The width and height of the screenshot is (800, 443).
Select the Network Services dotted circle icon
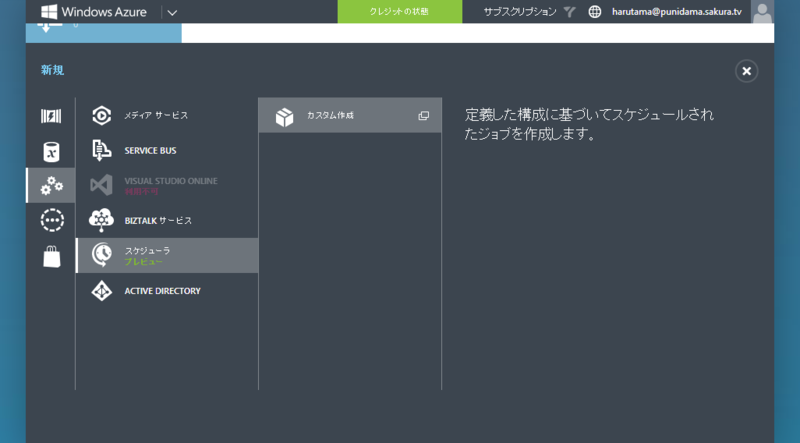pyautogui.click(x=52, y=220)
